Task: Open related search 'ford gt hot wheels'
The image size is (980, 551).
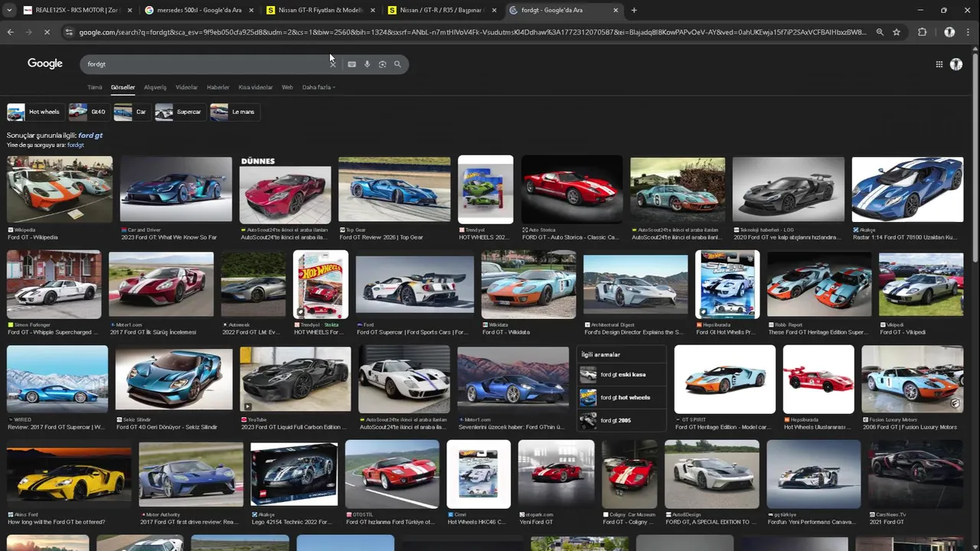Action: pos(621,397)
